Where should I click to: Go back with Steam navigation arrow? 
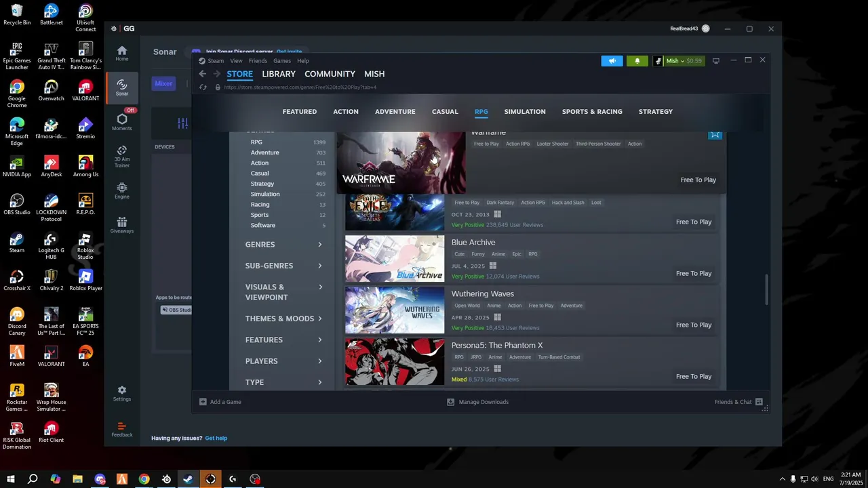coord(202,74)
